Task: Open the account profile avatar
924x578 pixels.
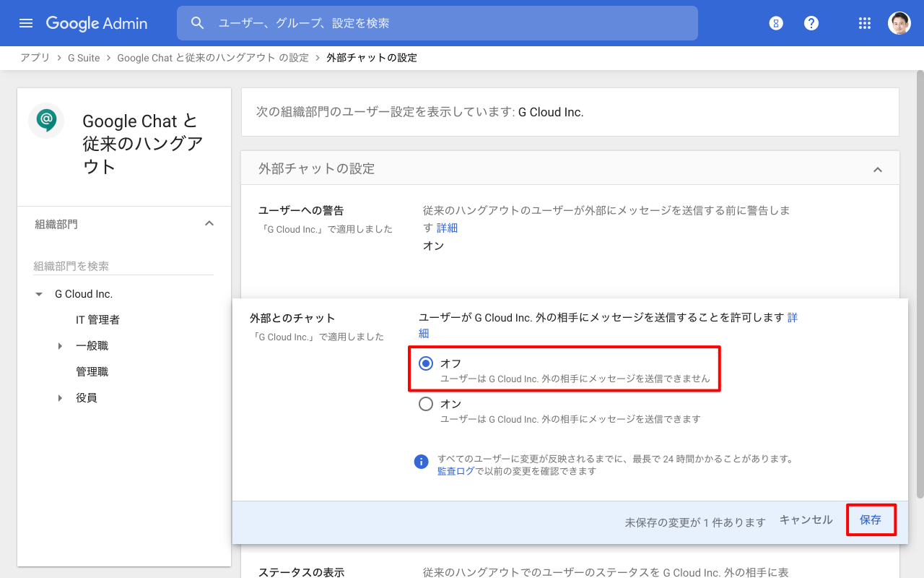Action: point(899,23)
